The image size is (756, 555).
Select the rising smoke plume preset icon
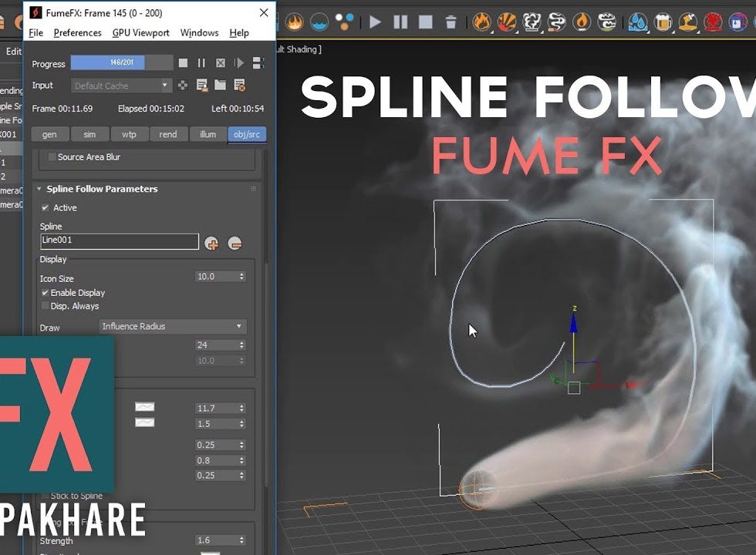click(532, 22)
